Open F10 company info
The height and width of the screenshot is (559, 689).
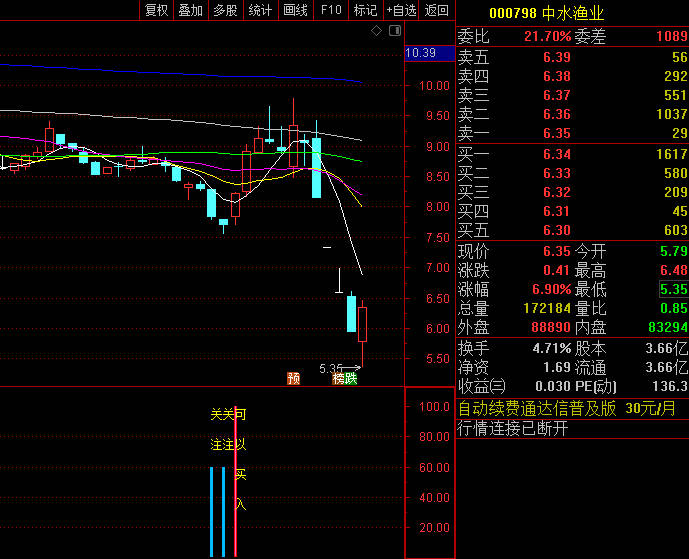[x=331, y=10]
